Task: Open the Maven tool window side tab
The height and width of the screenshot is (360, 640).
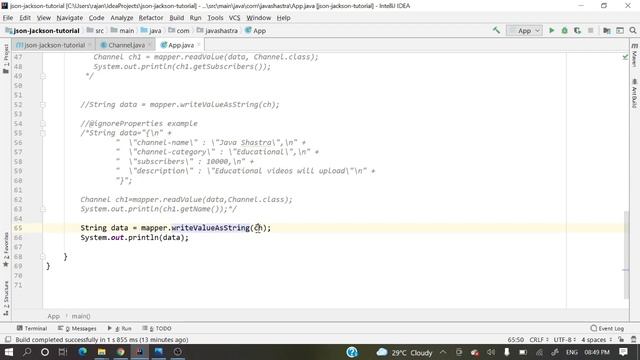Action: click(634, 55)
